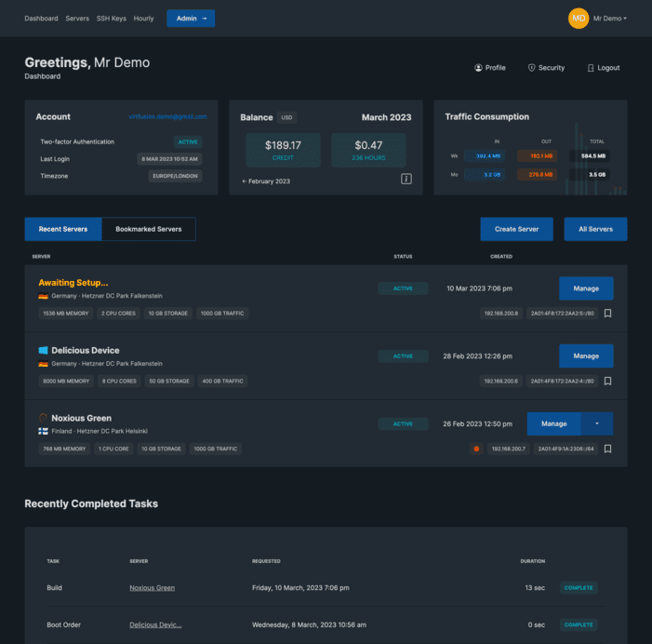Click the balance info icon
This screenshot has height=644, width=652.
(406, 179)
